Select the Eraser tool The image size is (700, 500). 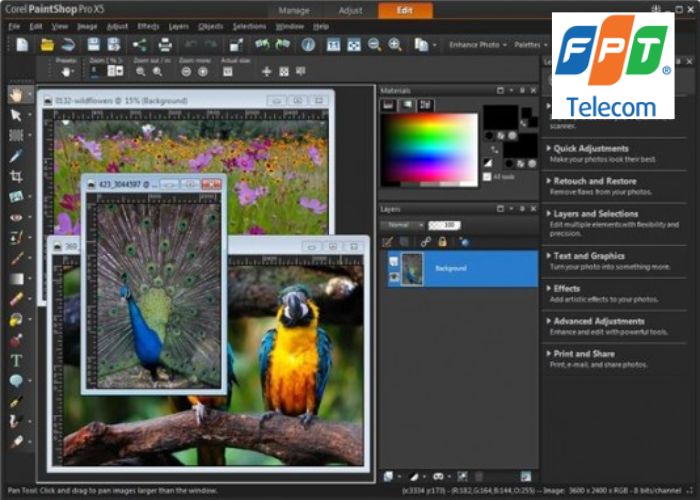coord(16,299)
